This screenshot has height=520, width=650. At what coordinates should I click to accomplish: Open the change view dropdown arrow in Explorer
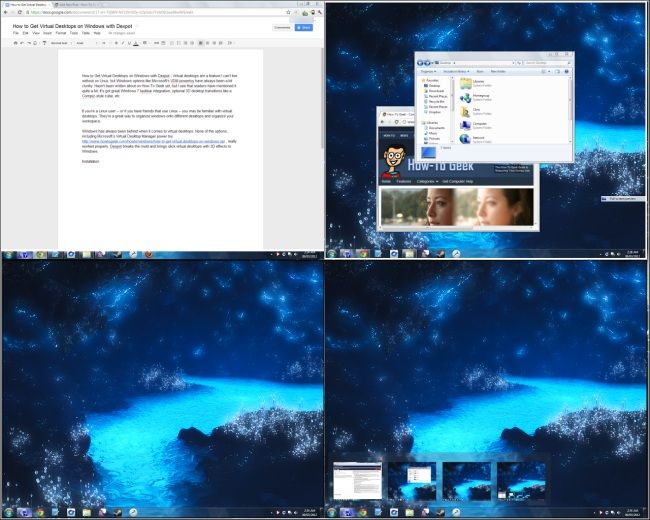549,71
